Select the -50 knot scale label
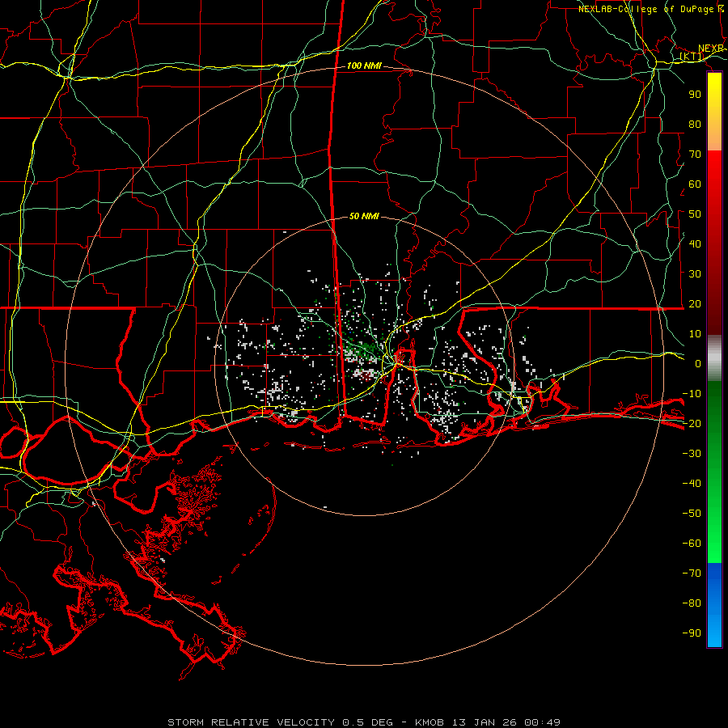This screenshot has height=728, width=728. [692, 514]
